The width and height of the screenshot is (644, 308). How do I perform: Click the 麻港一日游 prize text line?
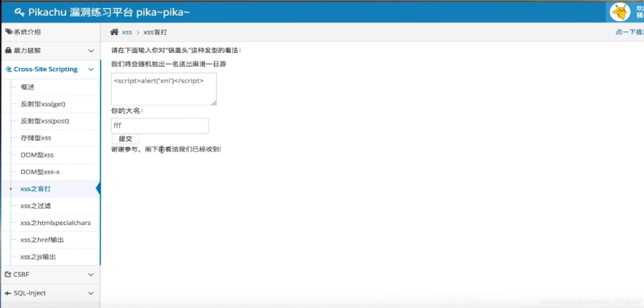click(x=169, y=64)
